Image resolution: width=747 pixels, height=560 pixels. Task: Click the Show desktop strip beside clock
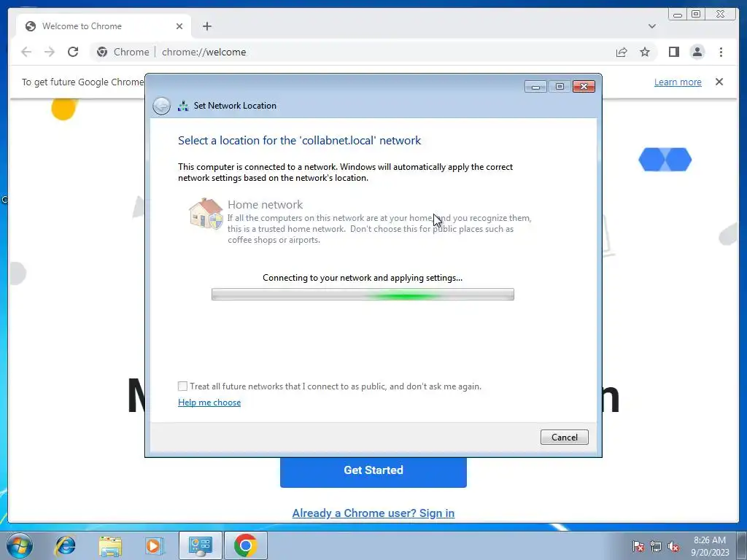coord(742,545)
